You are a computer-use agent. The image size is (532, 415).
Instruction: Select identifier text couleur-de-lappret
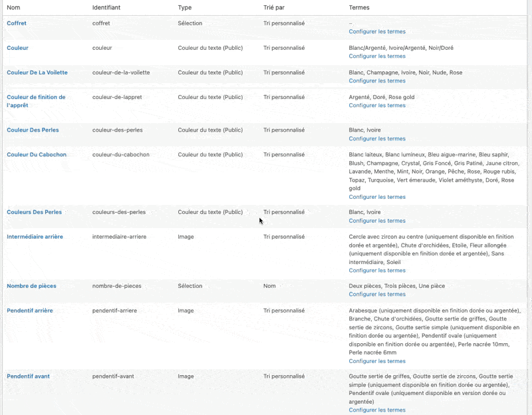[117, 97]
